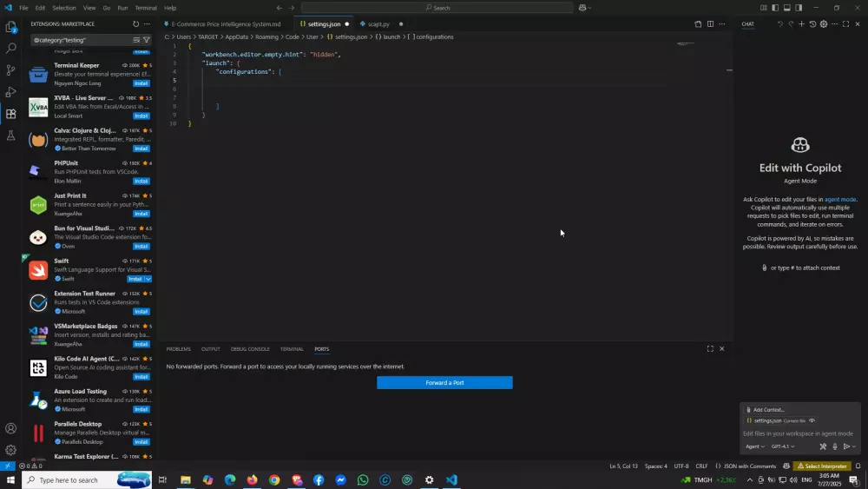Show chat history in Copilot panel

(x=812, y=24)
